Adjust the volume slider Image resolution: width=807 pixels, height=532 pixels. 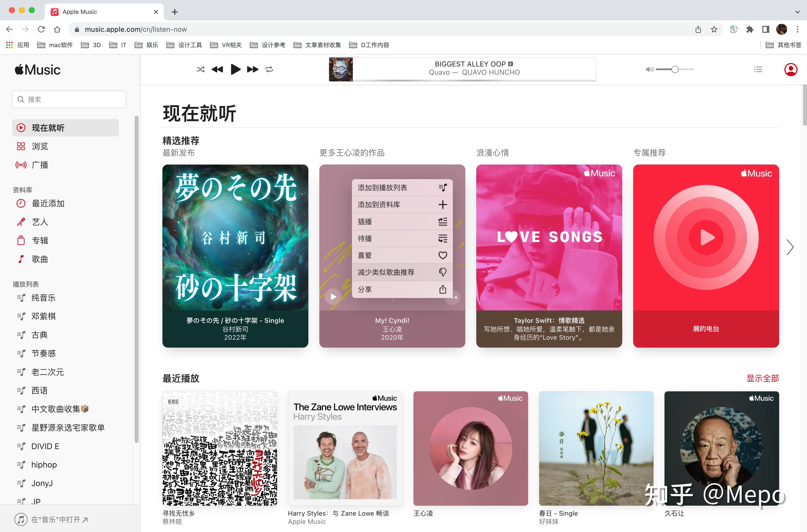click(675, 69)
